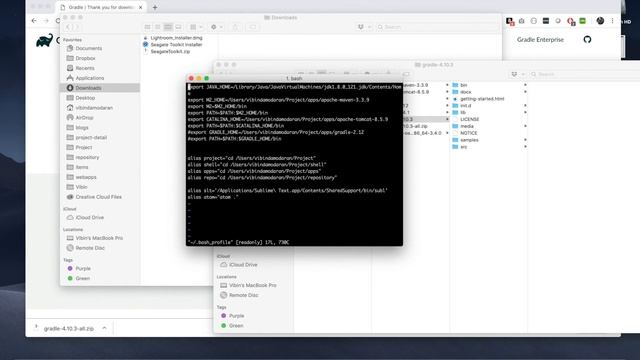
Task: Open Chrome three-dot menu
Action: tap(612, 21)
